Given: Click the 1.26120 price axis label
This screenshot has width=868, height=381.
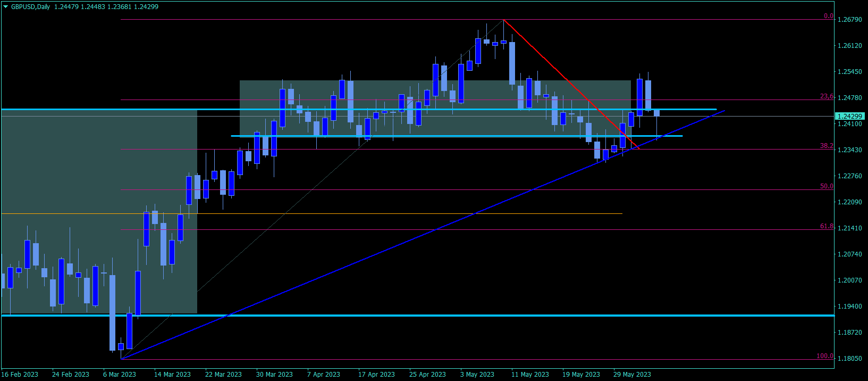Looking at the screenshot, I should click(x=850, y=46).
